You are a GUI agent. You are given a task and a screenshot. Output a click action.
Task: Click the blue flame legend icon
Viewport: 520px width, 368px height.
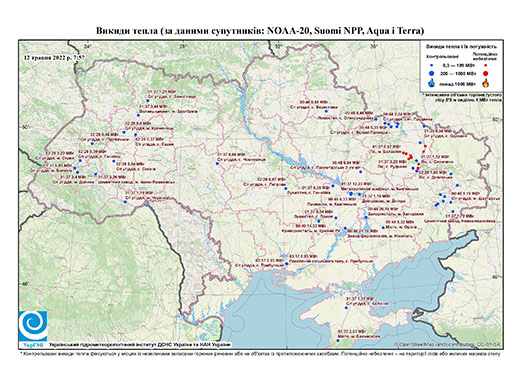pyautogui.click(x=432, y=83)
